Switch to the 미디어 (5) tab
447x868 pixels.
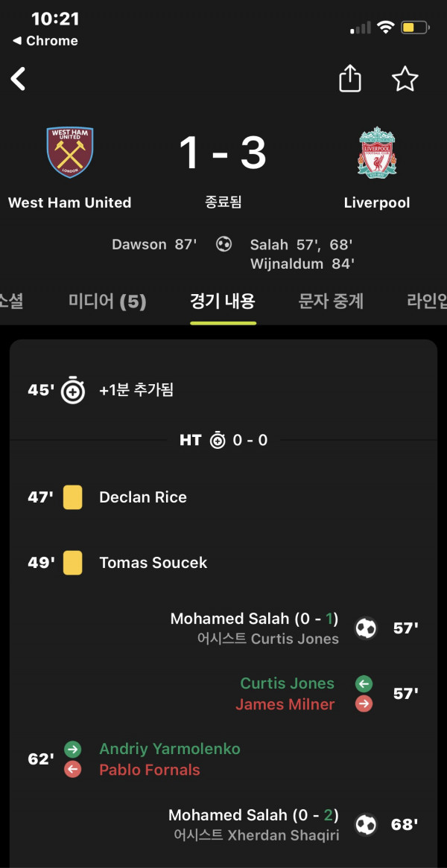107,301
